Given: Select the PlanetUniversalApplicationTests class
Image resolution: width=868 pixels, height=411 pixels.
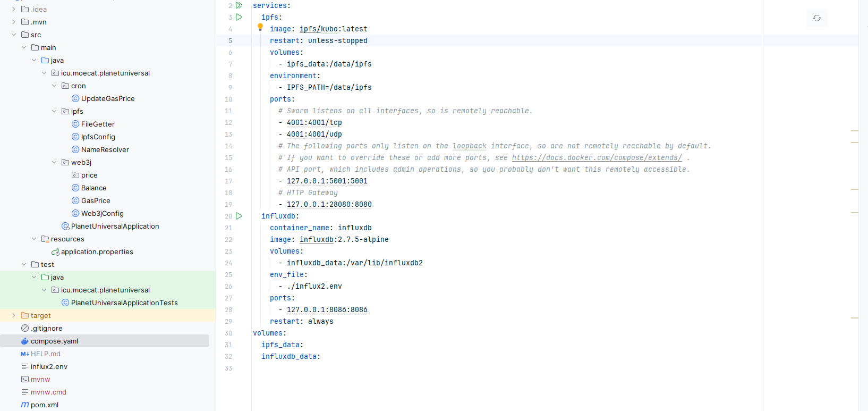Looking at the screenshot, I should pyautogui.click(x=124, y=303).
